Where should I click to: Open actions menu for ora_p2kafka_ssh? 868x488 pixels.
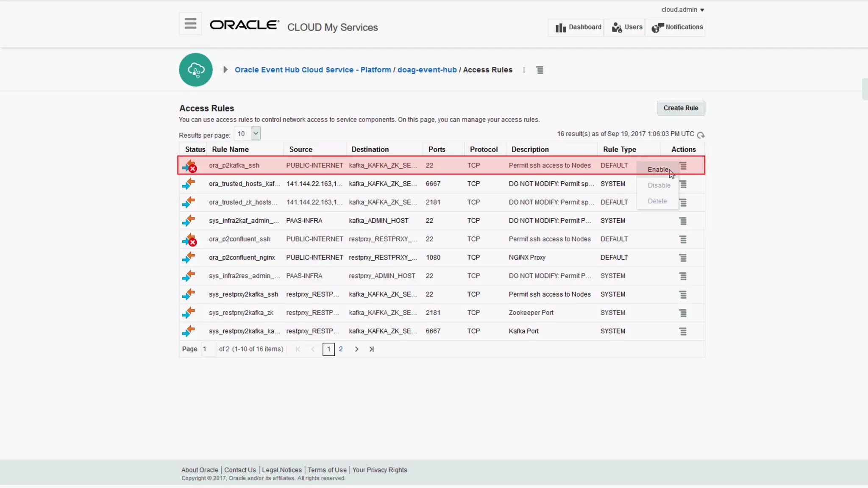pos(683,166)
